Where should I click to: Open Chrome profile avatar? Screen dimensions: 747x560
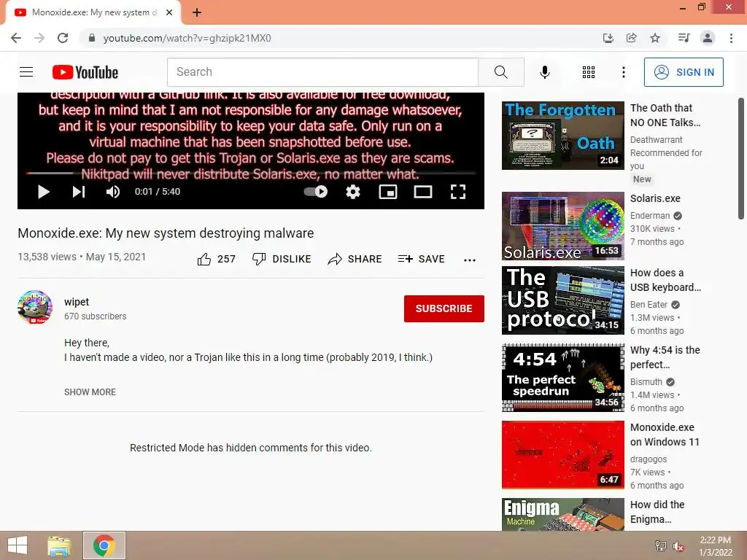pos(708,38)
